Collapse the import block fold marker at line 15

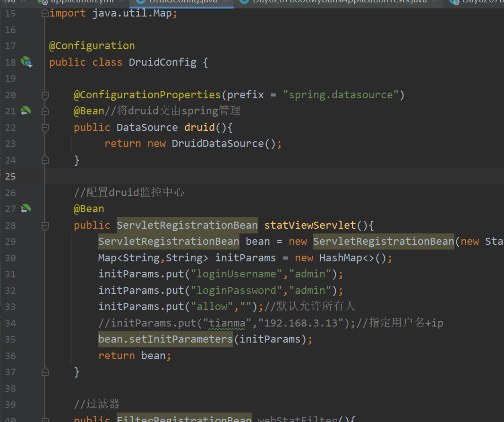coord(45,14)
